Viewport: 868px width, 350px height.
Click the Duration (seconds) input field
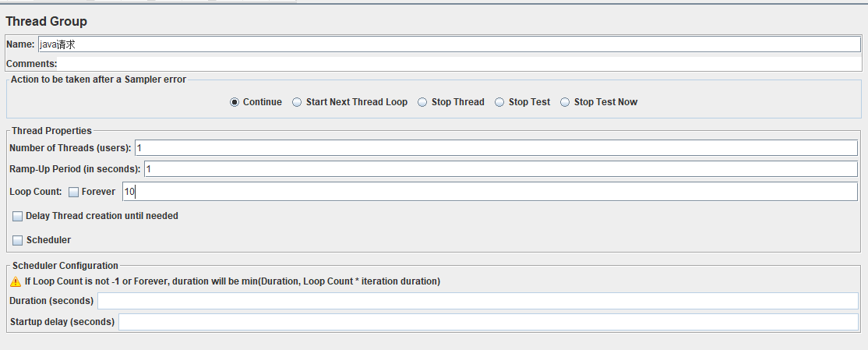477,301
